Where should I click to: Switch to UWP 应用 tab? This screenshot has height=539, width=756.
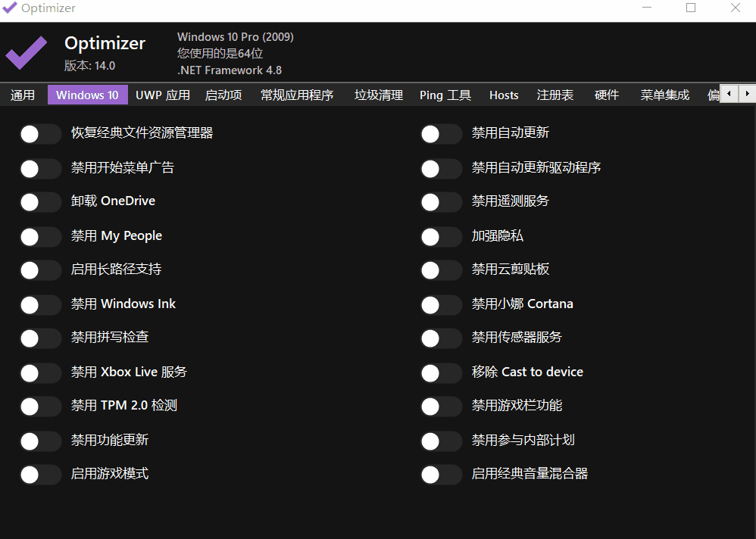pyautogui.click(x=163, y=95)
